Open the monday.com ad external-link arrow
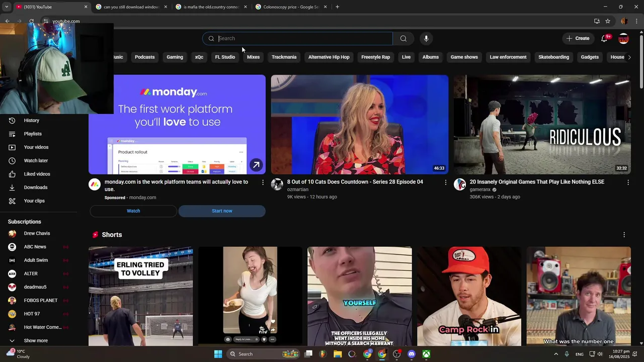644x362 pixels. pyautogui.click(x=256, y=165)
